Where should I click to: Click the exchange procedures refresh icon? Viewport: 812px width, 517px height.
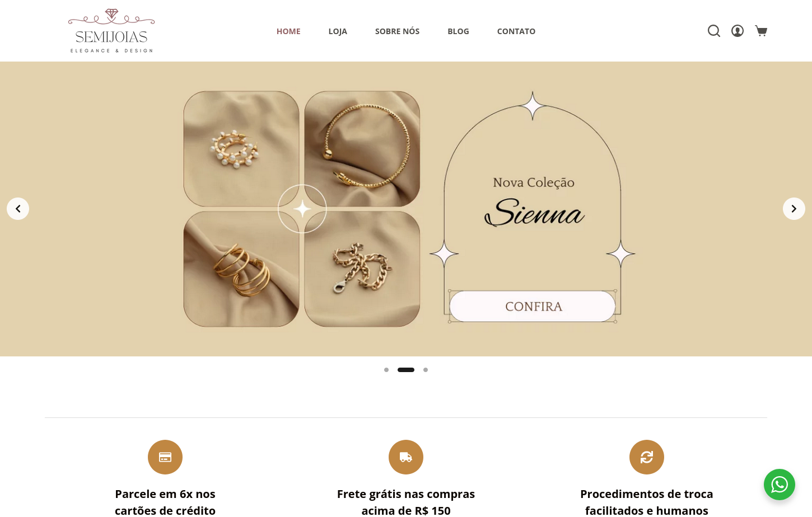[647, 457]
